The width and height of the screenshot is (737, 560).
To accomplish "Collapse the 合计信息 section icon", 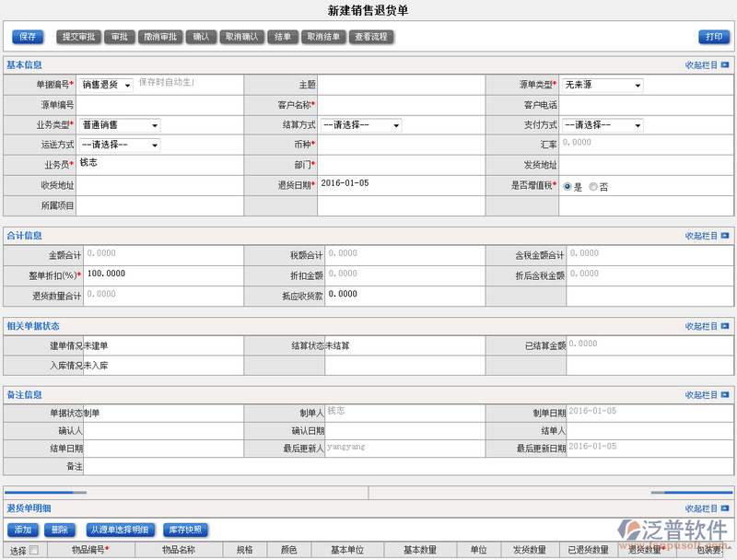I will (x=725, y=236).
